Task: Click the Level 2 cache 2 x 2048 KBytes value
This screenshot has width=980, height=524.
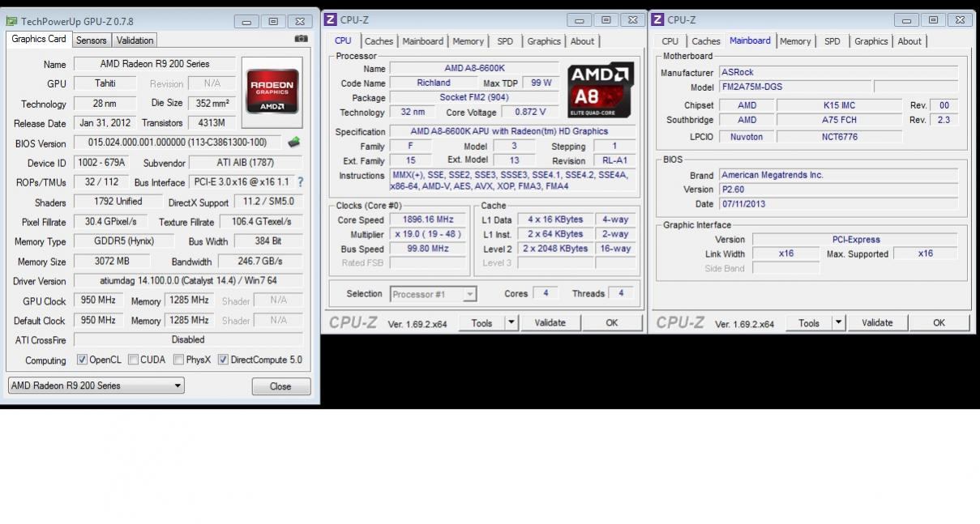Action: pyautogui.click(x=556, y=249)
